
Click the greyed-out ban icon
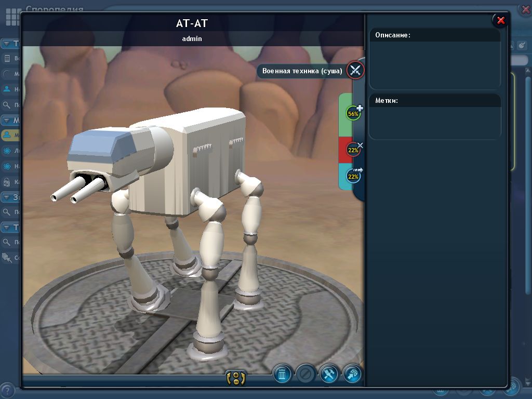(x=305, y=375)
